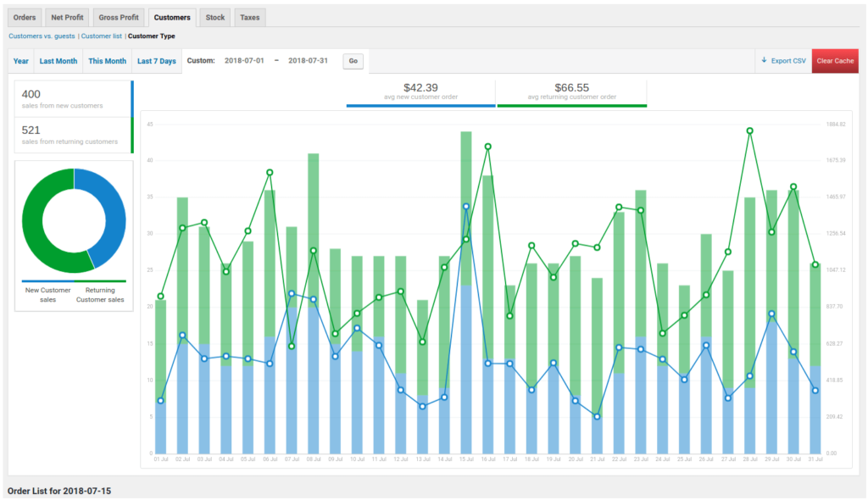This screenshot has width=868, height=500.
Task: Choose the Last Month range
Action: coord(58,61)
